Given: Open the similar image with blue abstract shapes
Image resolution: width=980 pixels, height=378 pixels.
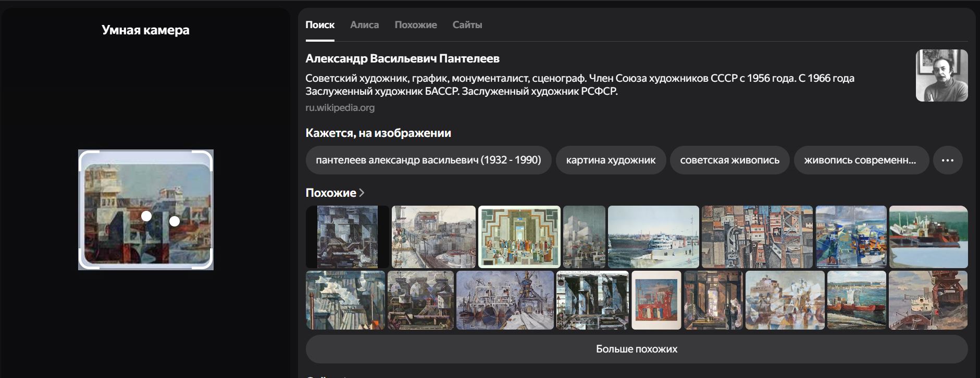Looking at the screenshot, I should tap(851, 237).
